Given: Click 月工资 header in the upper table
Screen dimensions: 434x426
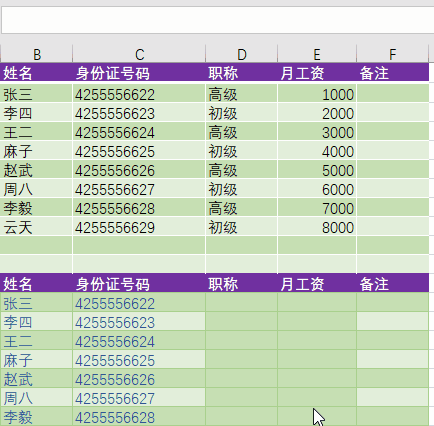Looking at the screenshot, I should click(317, 72).
